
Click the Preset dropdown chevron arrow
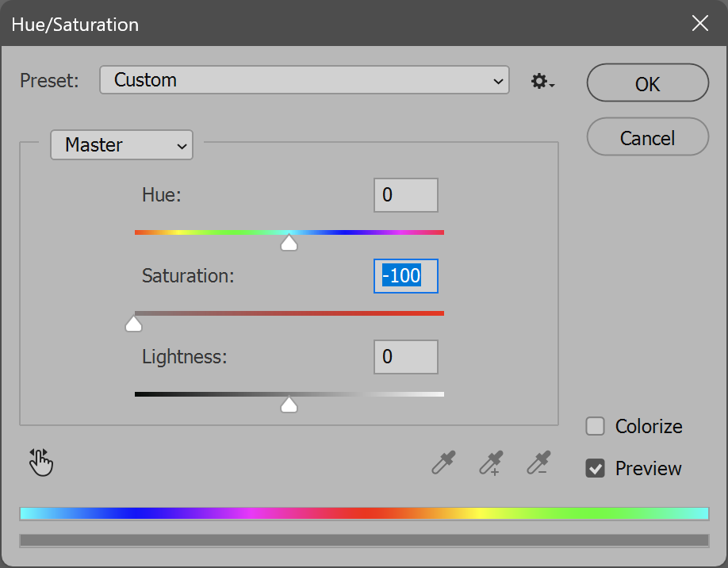[x=498, y=81]
